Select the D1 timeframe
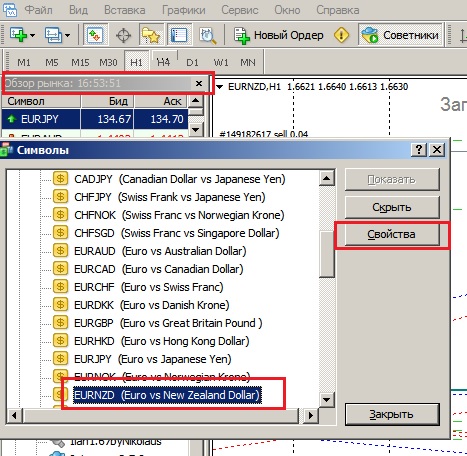467x456 pixels. point(192,62)
